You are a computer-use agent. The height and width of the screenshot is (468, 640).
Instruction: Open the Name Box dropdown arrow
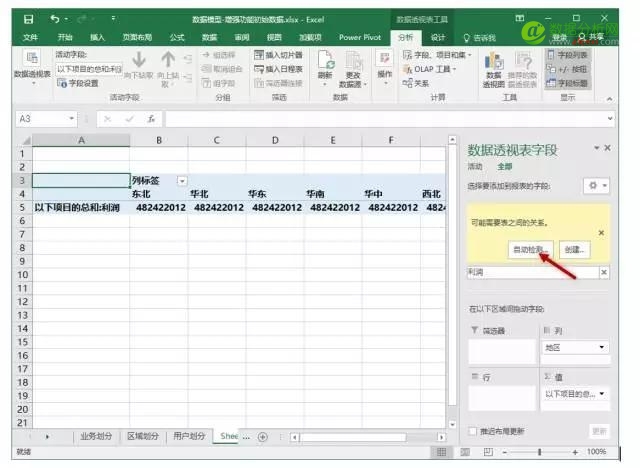point(71,118)
